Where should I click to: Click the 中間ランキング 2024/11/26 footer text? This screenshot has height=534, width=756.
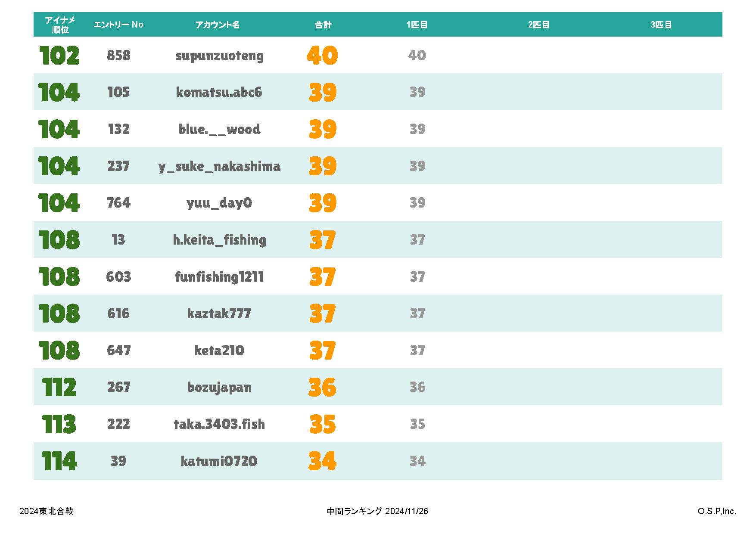click(x=377, y=511)
